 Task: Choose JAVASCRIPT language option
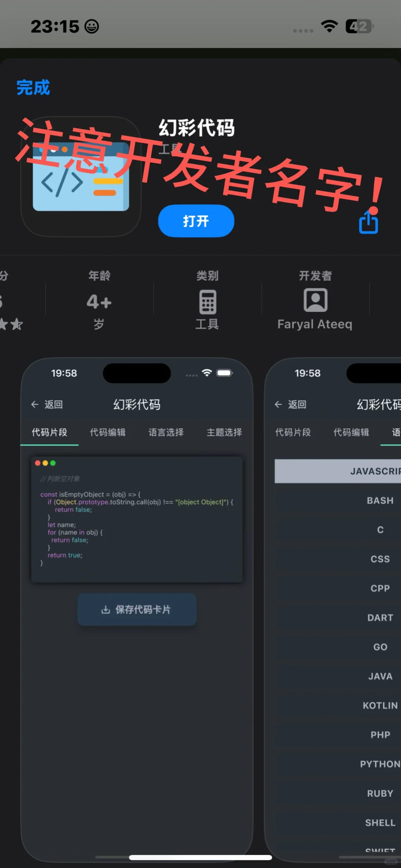point(338,471)
